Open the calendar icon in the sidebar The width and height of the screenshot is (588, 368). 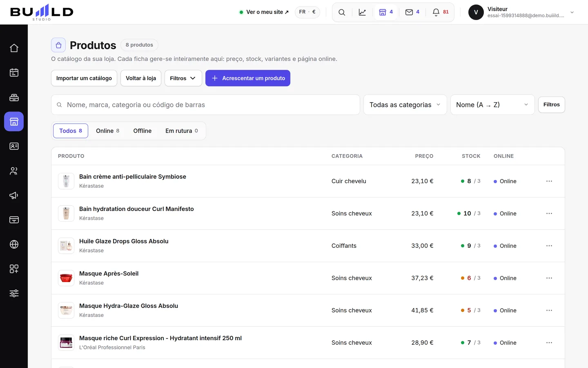point(14,73)
